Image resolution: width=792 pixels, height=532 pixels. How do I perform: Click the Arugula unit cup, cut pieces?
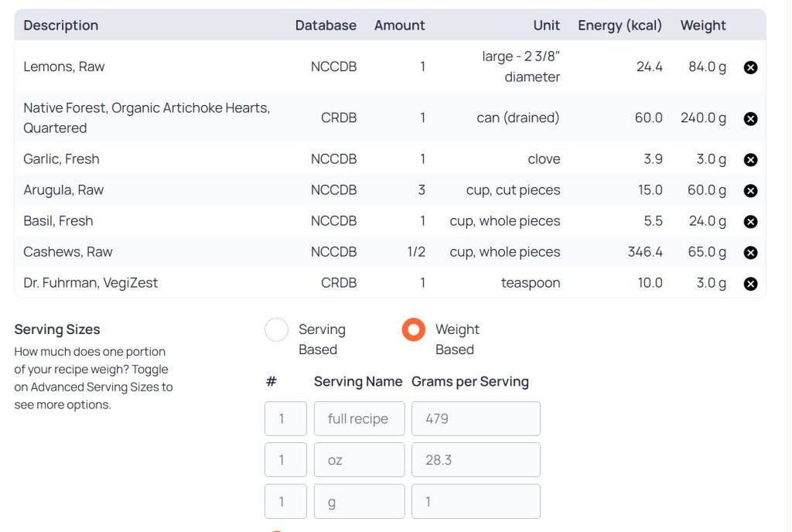(513, 190)
